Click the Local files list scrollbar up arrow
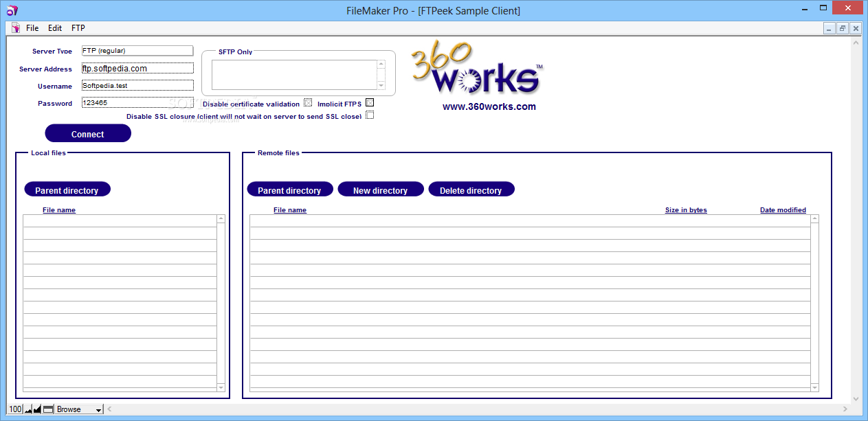This screenshot has height=421, width=868. [221, 219]
